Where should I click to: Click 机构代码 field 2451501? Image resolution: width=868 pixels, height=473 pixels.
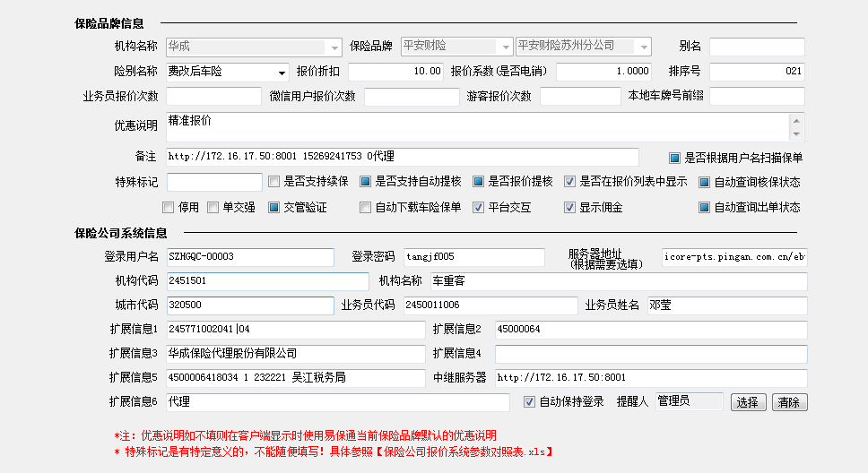(x=267, y=281)
